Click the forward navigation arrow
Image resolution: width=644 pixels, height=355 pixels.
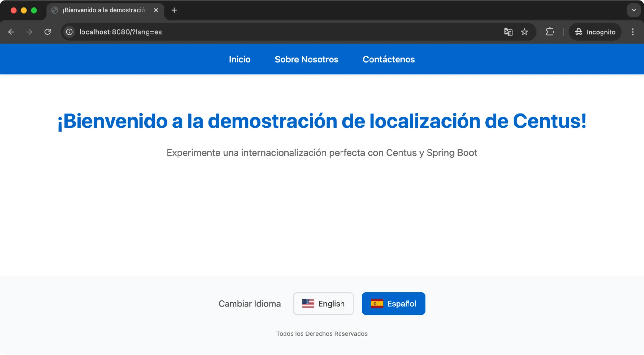point(29,32)
